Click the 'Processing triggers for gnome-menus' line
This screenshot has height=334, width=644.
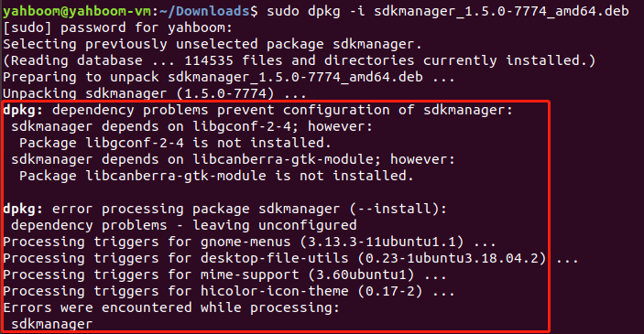point(249,242)
